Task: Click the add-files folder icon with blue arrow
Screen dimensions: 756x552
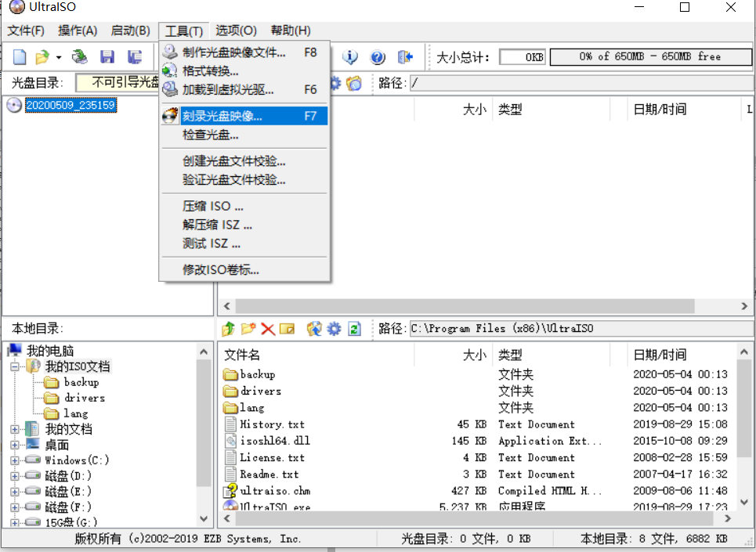Action: coord(314,329)
